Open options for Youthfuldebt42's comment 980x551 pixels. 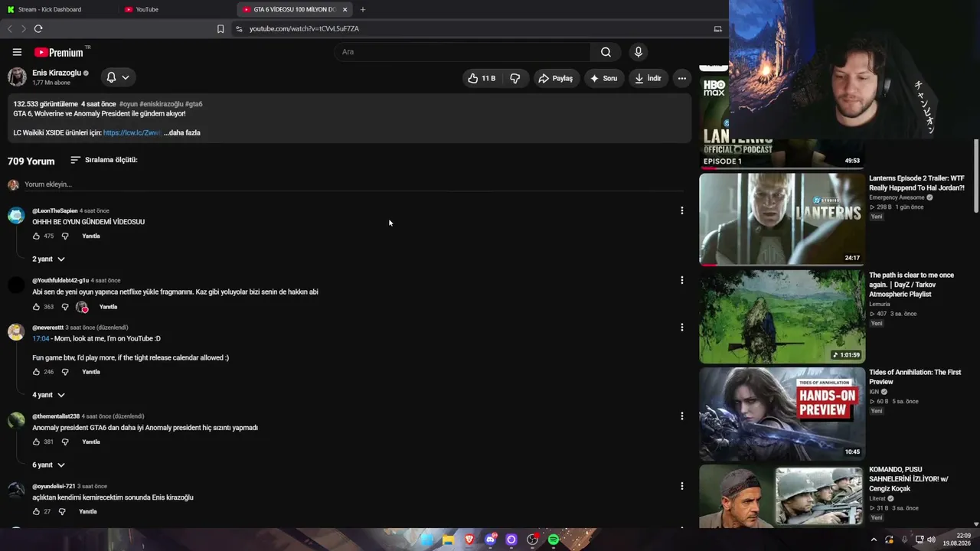pyautogui.click(x=681, y=280)
